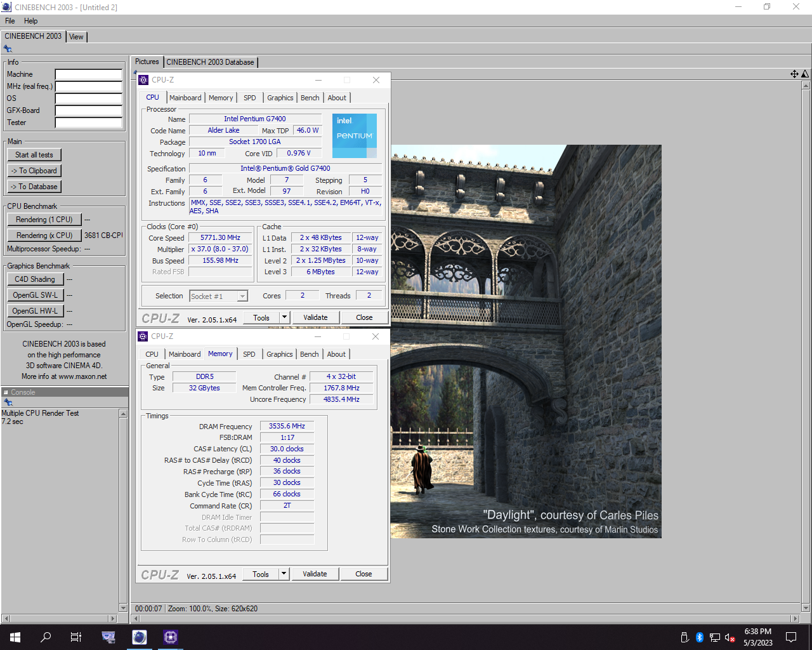Start the C4D Shading test
This screenshot has width=812, height=650.
(35, 279)
